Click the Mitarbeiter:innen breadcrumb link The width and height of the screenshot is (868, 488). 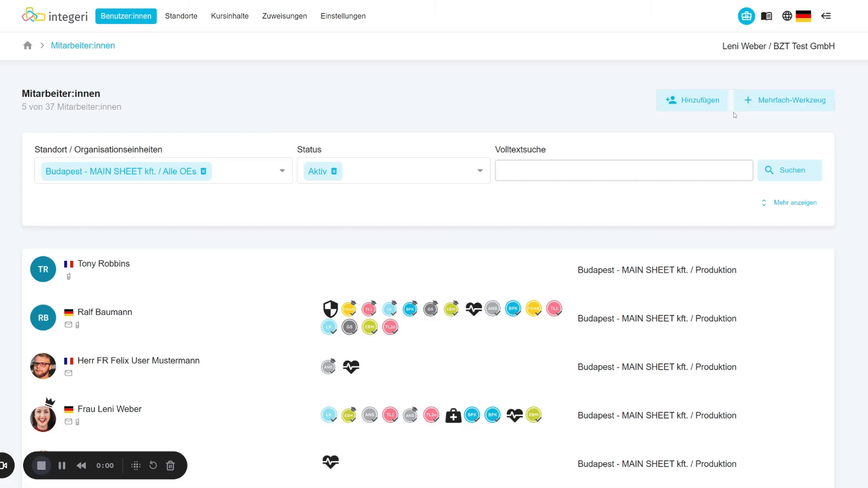(x=83, y=46)
